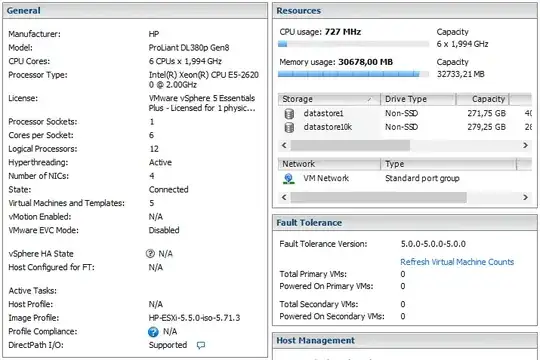The width and height of the screenshot is (540, 360).
Task: Click the Intel Xeon E5-2620 processor type value
Action: click(204, 80)
